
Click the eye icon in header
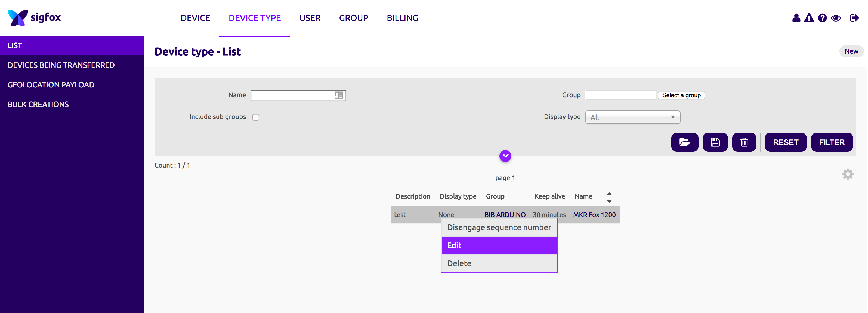pos(836,18)
